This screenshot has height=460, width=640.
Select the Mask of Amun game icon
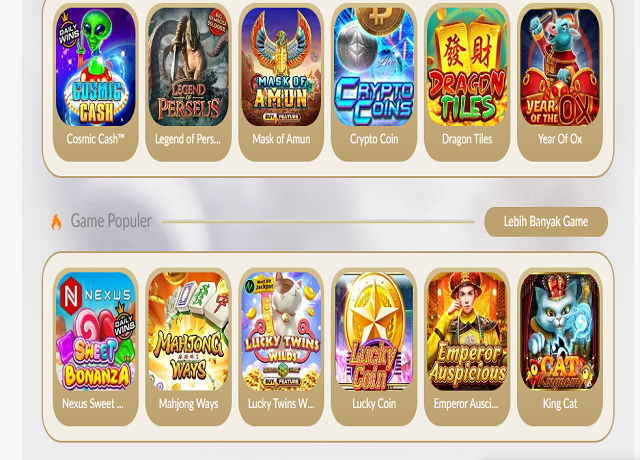point(281,67)
